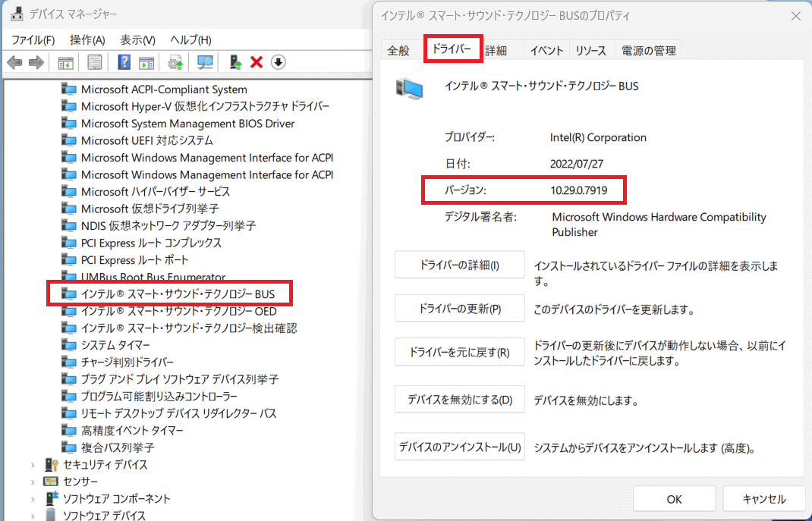Expand the セキュリティ デバイス category

pos(33,465)
